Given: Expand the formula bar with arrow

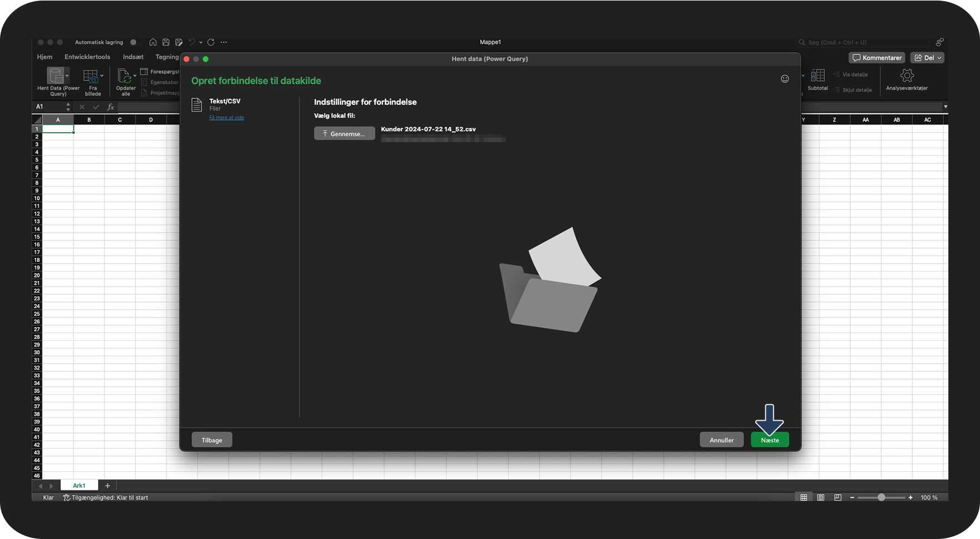Looking at the screenshot, I should pyautogui.click(x=946, y=107).
